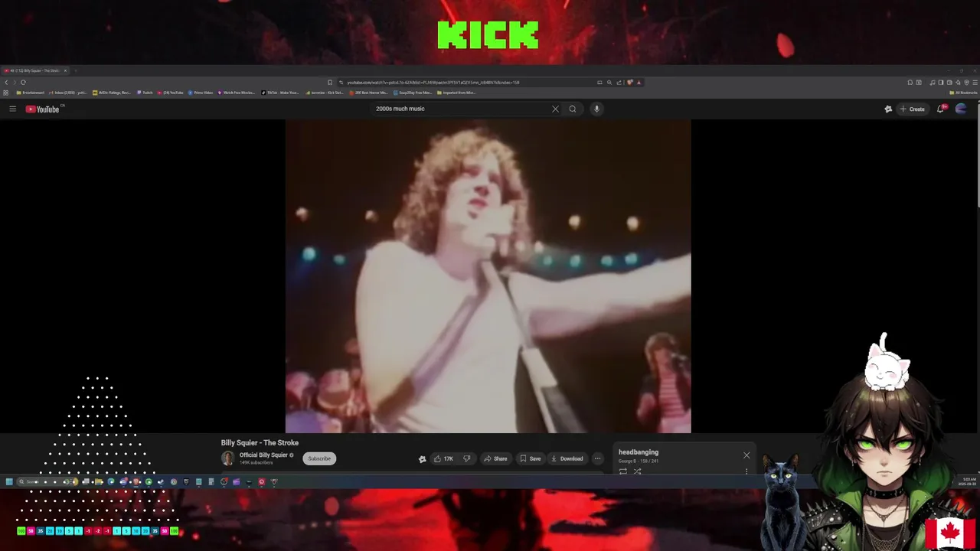Share the Billy Squier video
Image resolution: width=980 pixels, height=551 pixels.
pos(496,458)
